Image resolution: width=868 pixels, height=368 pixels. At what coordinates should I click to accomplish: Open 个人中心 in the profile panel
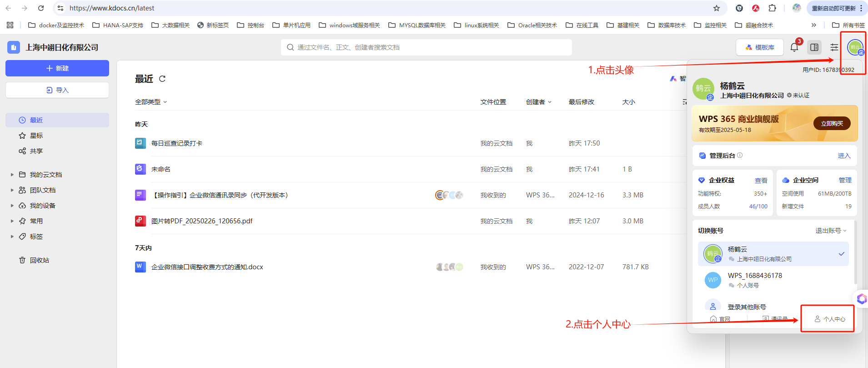tap(830, 319)
